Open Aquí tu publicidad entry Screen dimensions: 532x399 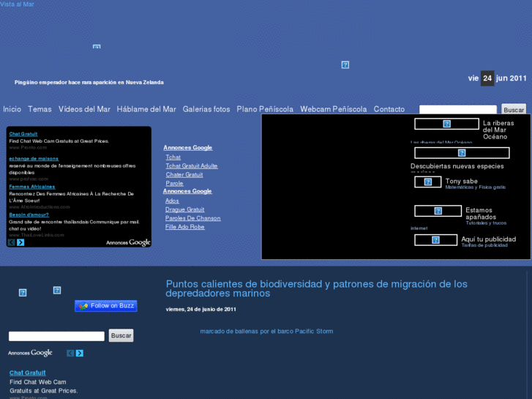pos(489,239)
